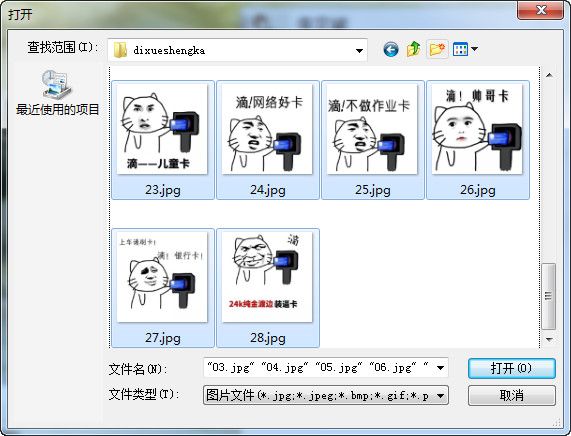Expand the file name history dropdown arrow

(x=441, y=368)
